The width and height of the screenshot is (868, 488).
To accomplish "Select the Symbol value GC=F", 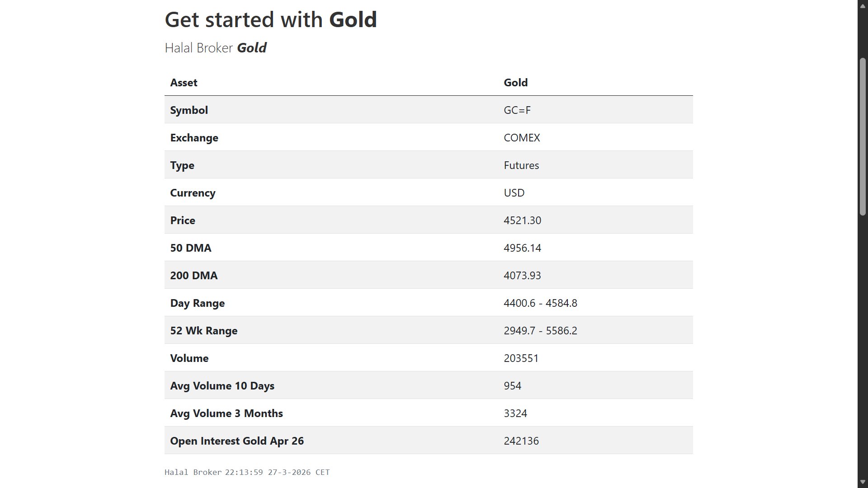I will point(517,110).
